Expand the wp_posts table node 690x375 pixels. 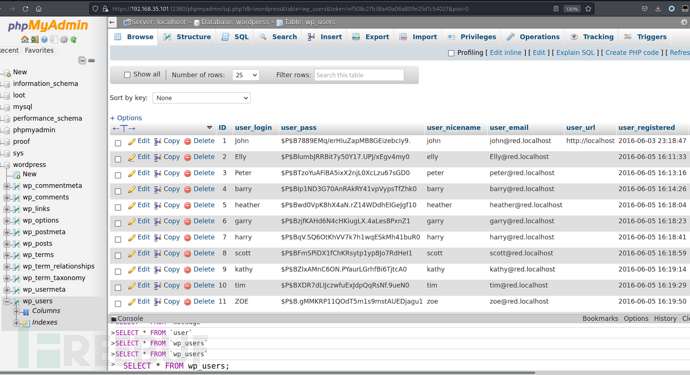[7, 243]
